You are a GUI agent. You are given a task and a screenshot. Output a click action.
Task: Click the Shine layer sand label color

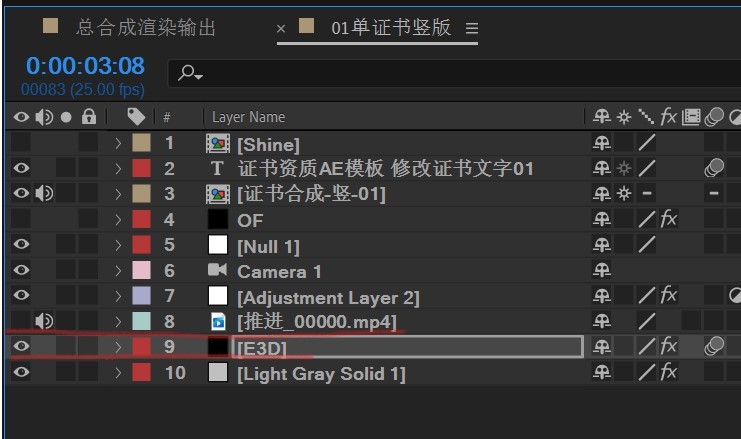pos(141,143)
